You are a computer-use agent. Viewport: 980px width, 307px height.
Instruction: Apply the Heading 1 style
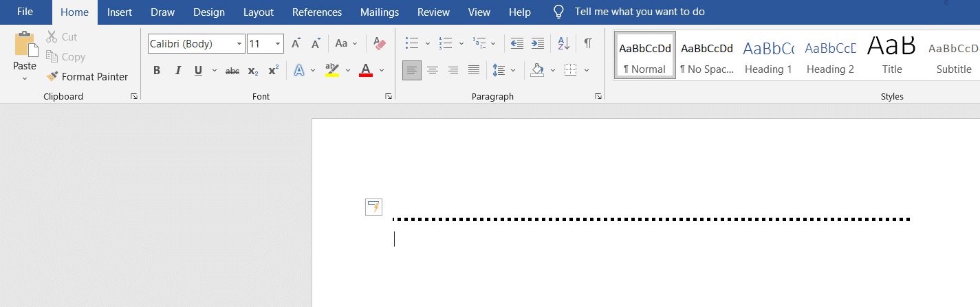point(769,55)
